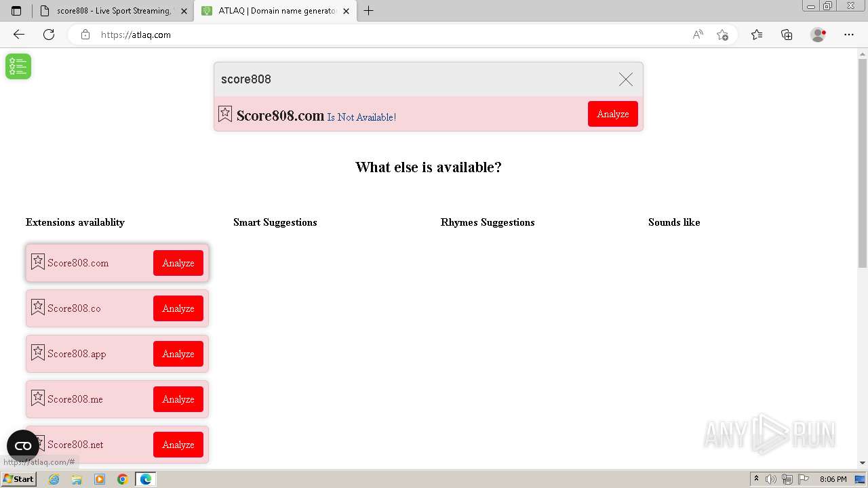The image size is (868, 488).
Task: Launch Google Chrome from the taskbar
Action: coord(123,479)
